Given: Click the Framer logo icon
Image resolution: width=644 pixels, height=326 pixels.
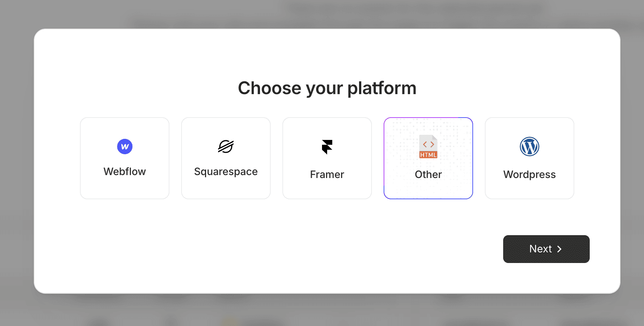Looking at the screenshot, I should coord(327,147).
